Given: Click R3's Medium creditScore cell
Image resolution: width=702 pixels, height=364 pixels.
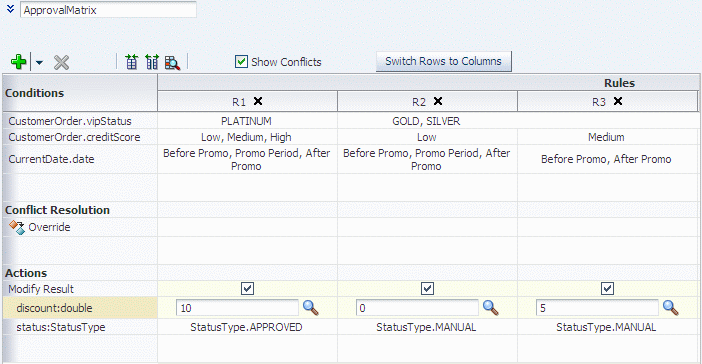Looking at the screenshot, I should click(x=606, y=137).
